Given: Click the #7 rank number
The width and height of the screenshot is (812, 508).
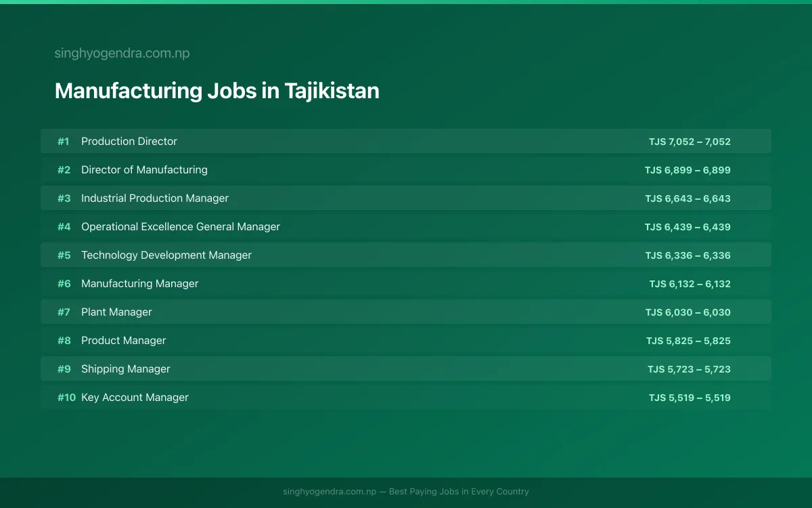Looking at the screenshot, I should pos(64,312).
